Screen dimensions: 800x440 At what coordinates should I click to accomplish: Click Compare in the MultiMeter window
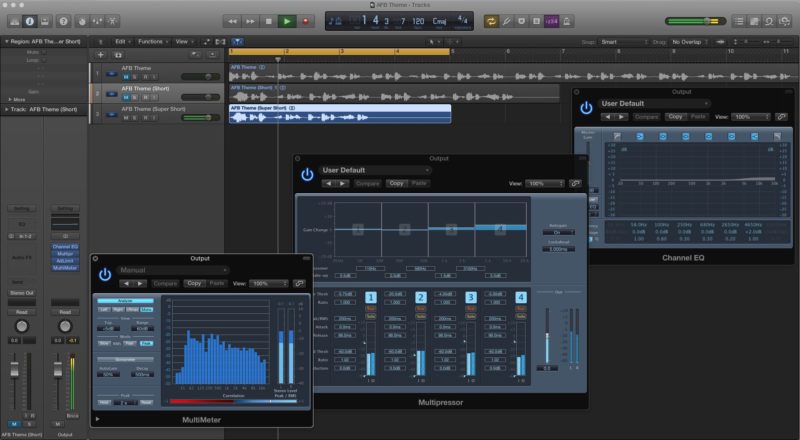165,283
